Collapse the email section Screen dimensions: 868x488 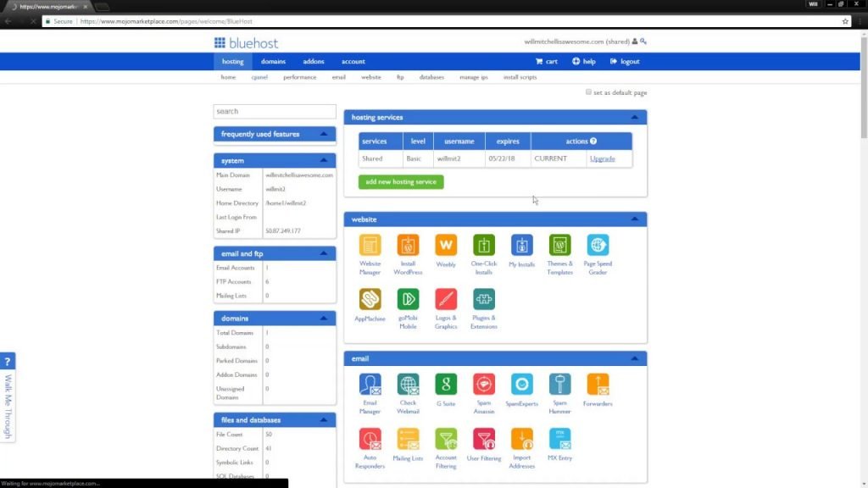(634, 358)
